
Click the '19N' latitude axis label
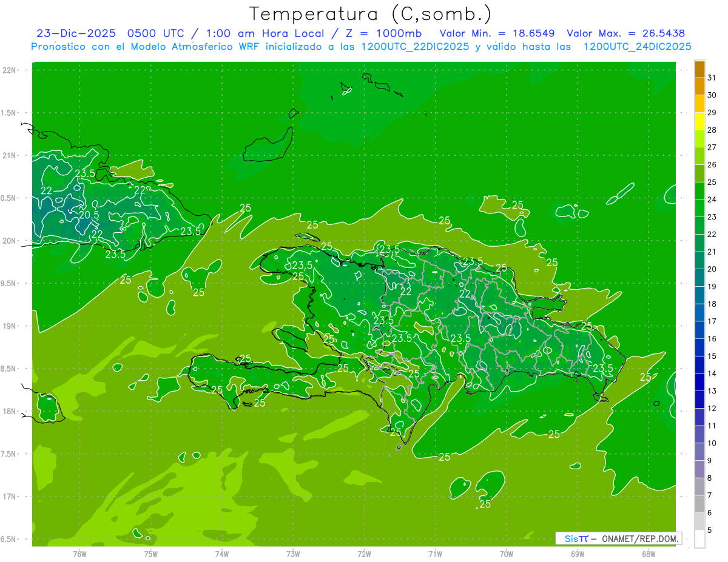[8, 326]
